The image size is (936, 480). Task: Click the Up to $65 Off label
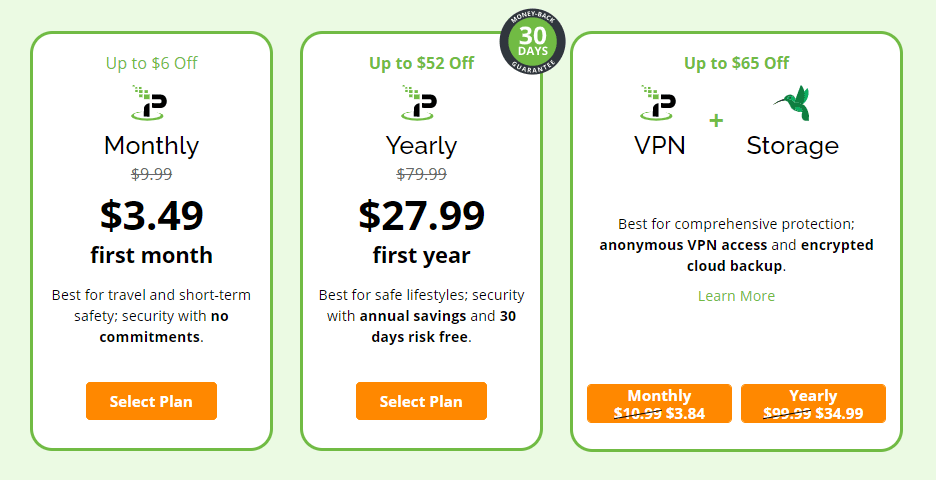736,63
